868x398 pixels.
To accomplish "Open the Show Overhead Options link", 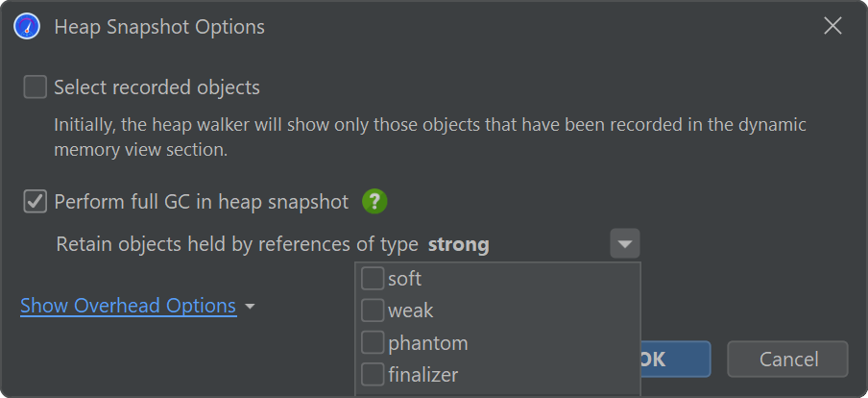I will tap(129, 306).
